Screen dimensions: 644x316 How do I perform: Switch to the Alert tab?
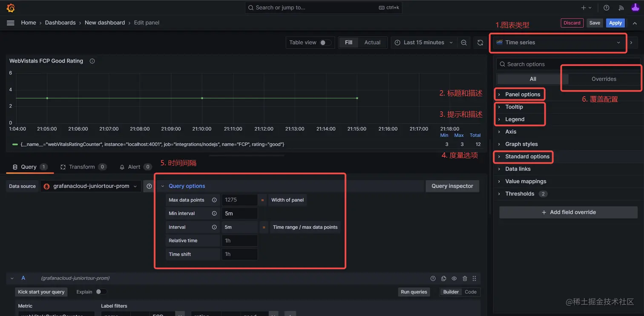pos(135,167)
